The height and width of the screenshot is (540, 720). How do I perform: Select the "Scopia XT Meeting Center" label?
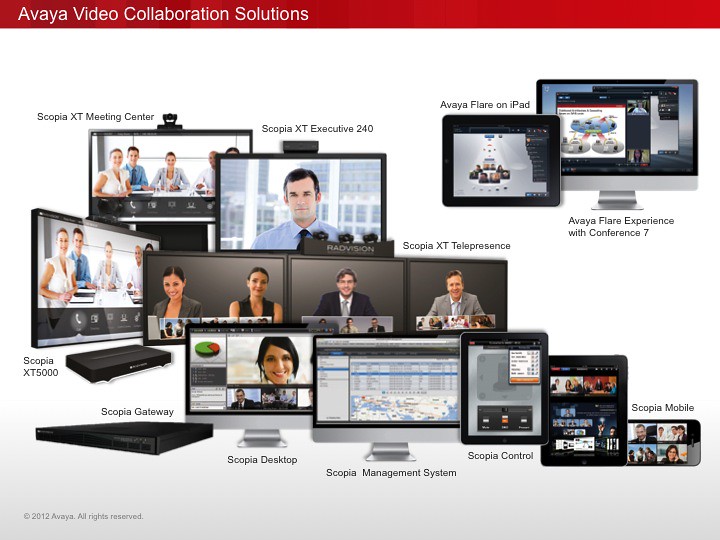[x=96, y=117]
